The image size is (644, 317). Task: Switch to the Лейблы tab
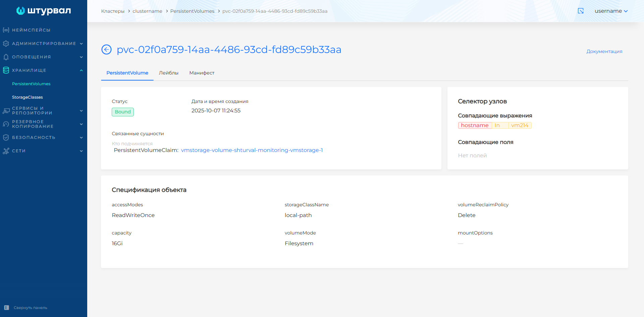[x=168, y=73]
